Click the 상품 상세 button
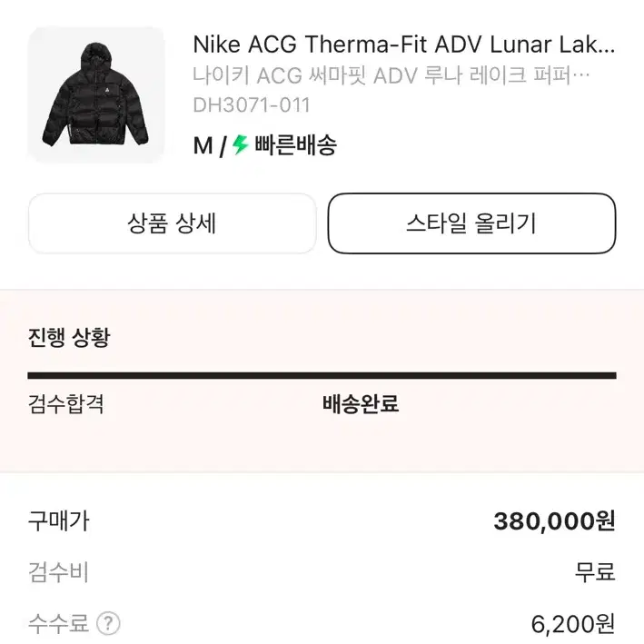644x644 pixels. click(x=172, y=223)
